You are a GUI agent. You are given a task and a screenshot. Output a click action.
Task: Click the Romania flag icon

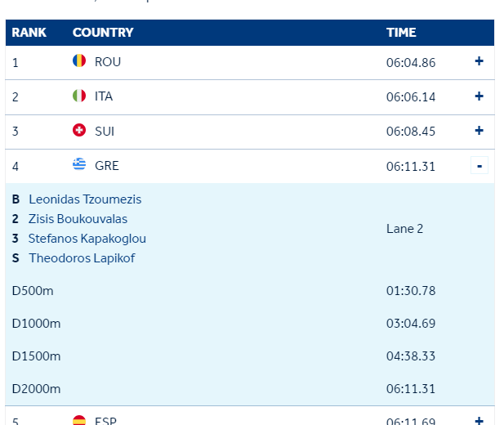click(x=79, y=61)
